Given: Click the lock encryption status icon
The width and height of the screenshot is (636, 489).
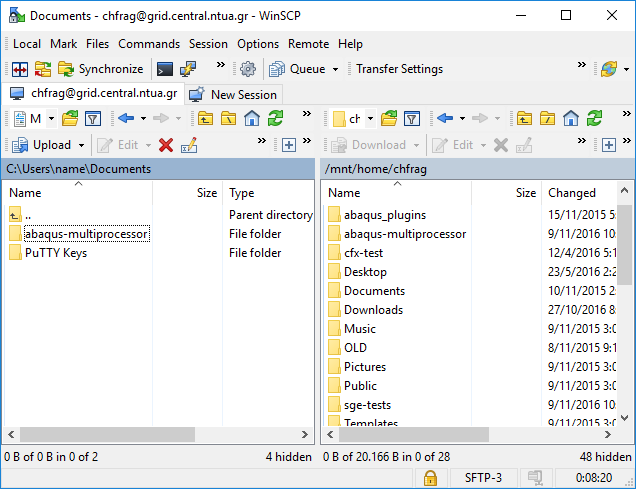Looking at the screenshot, I should coord(430,478).
